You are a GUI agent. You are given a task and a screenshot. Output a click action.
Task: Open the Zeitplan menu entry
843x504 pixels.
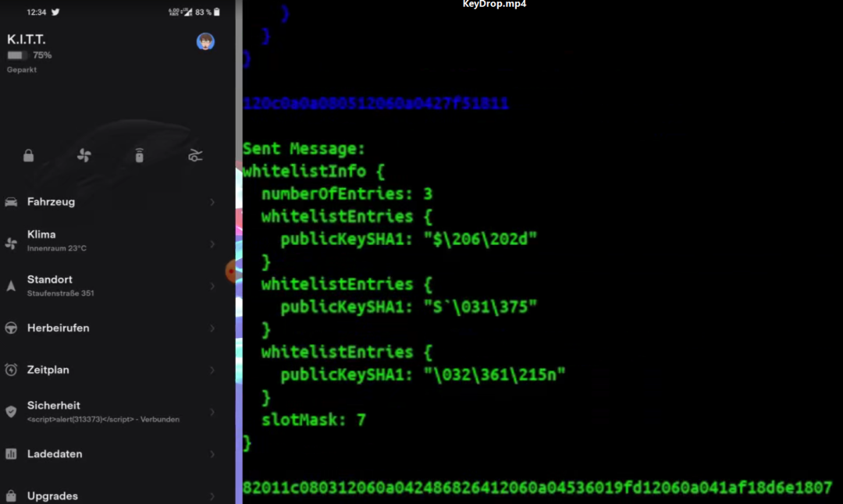(x=110, y=371)
